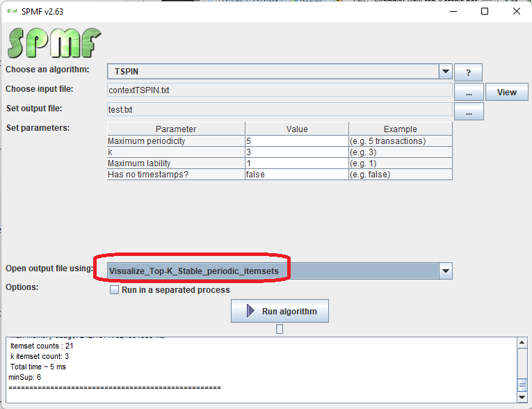532x409 pixels.
Task: Edit the Maximum lability value cell
Action: 296,163
